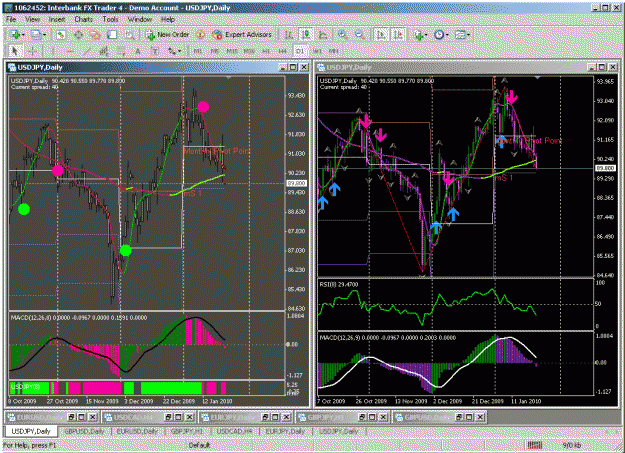Zoom in on the chart
This screenshot has height=453, width=625.
click(342, 35)
